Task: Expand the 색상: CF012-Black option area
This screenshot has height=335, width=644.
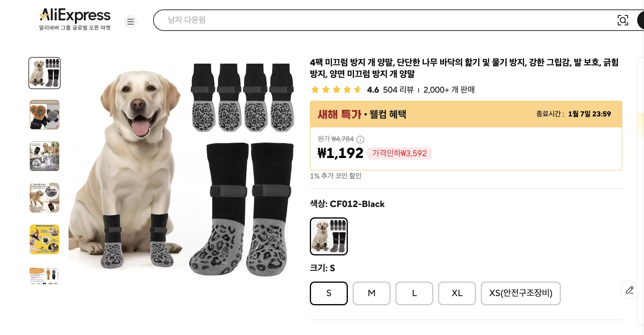Action: (347, 204)
